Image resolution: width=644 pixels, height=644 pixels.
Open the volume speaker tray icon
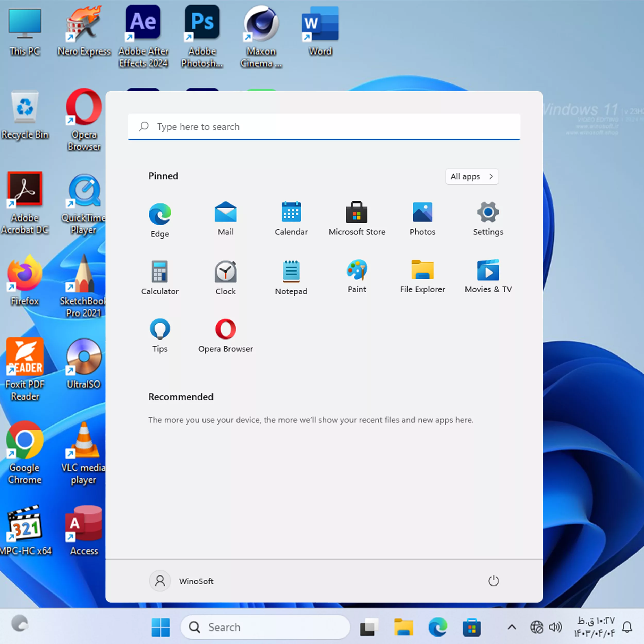pos(555,627)
